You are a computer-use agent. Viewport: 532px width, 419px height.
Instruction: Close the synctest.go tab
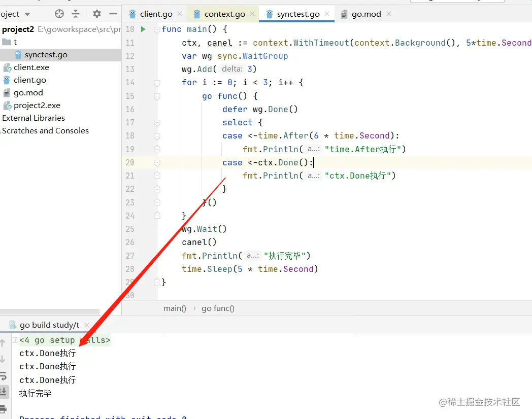[x=327, y=14]
